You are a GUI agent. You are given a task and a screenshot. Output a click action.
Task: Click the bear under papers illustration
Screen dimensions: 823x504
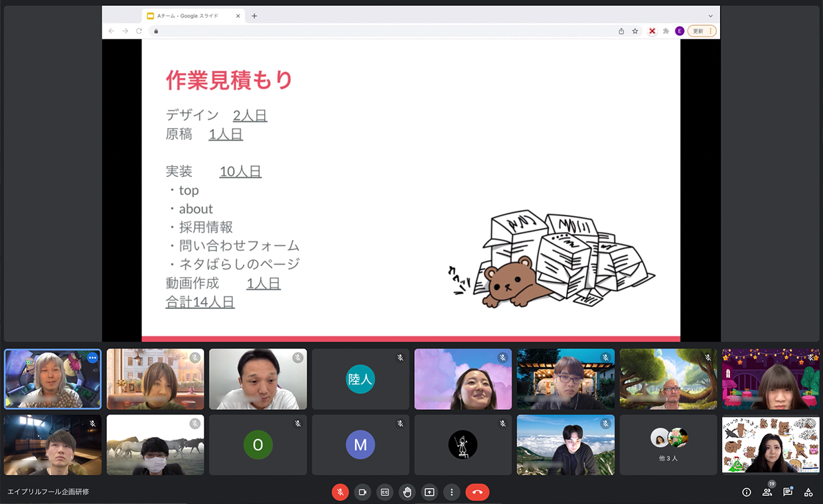point(552,260)
